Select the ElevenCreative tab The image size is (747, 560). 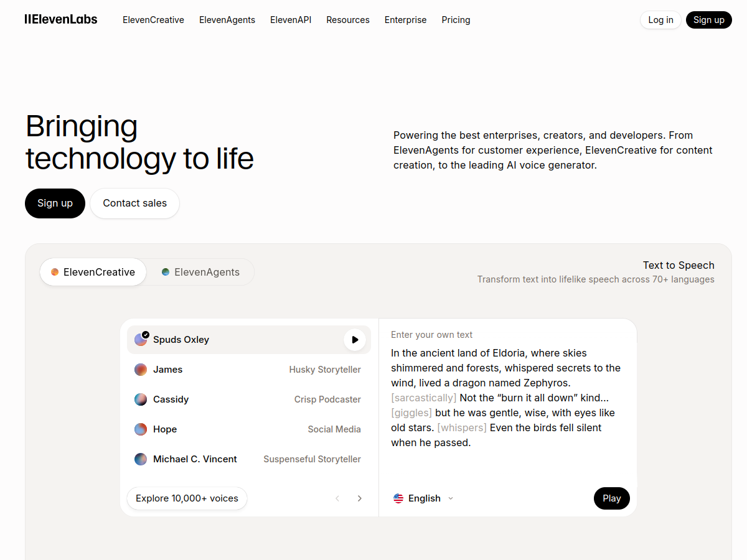point(93,272)
